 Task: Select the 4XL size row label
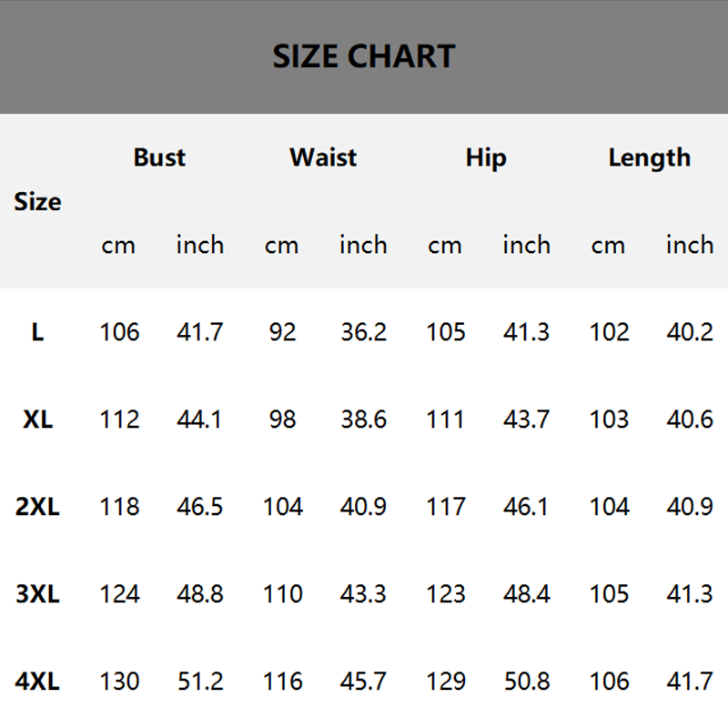tap(37, 682)
